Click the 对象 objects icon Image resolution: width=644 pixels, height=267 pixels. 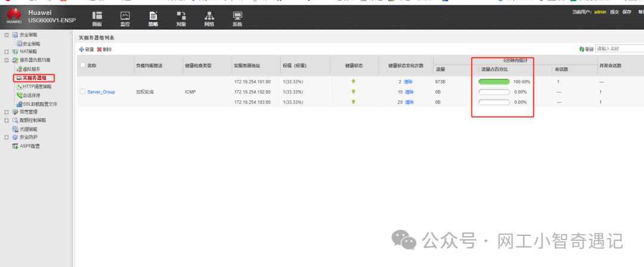(181, 16)
